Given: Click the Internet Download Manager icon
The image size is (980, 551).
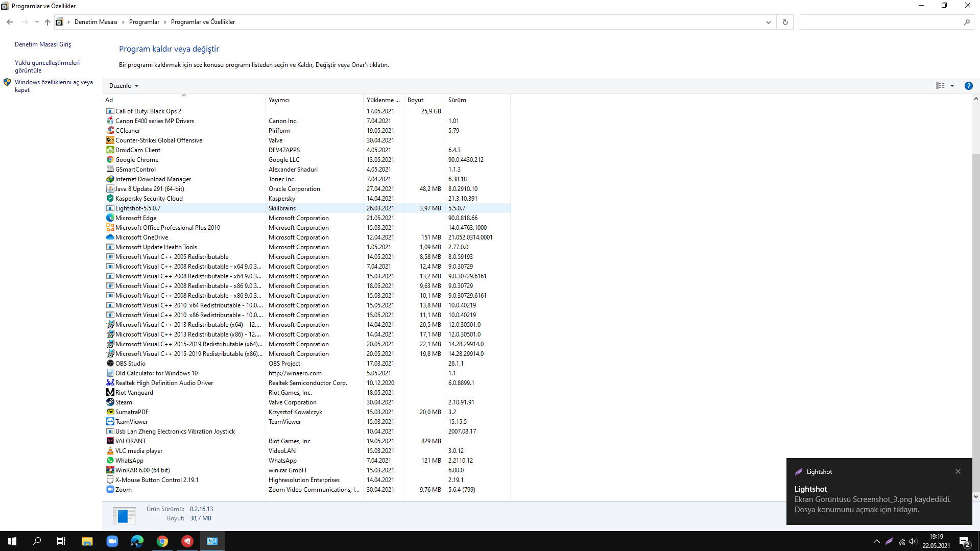Looking at the screenshot, I should click(110, 179).
